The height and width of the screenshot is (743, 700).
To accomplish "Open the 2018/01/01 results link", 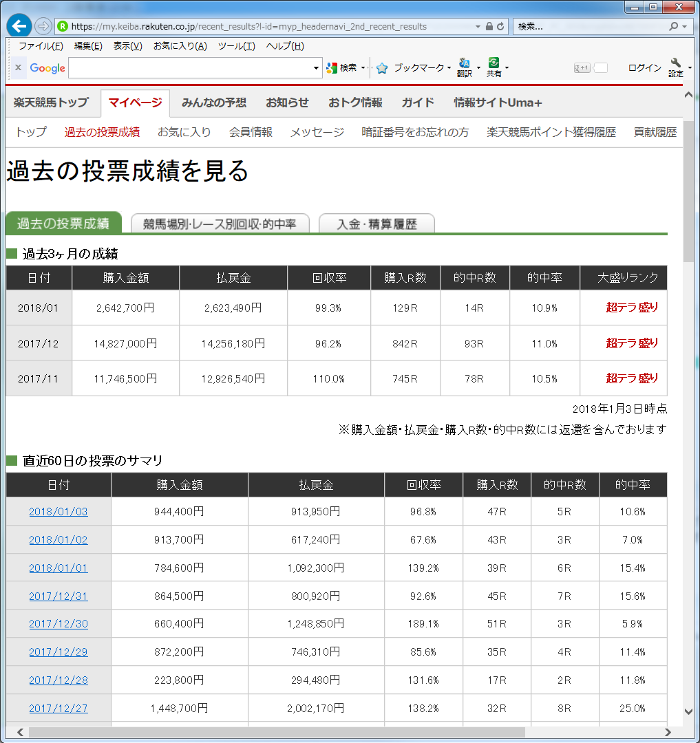I will 59,568.
